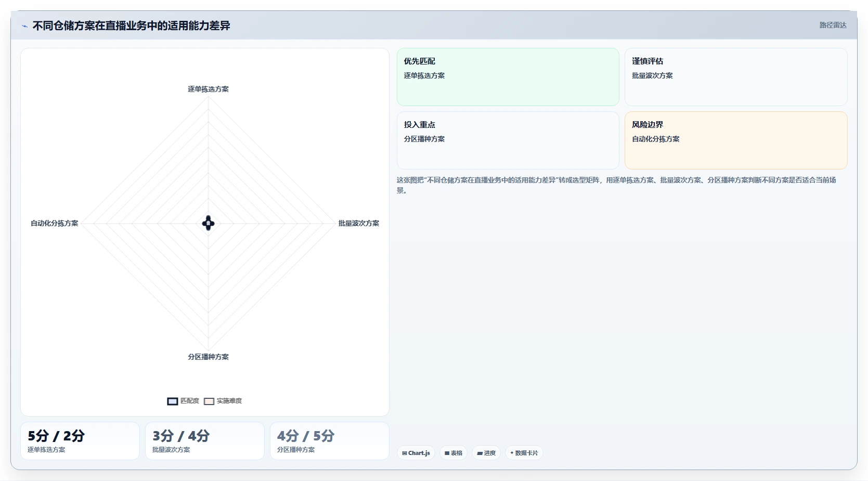Click 批量波次方案 caption under 3分 / 4分
This screenshot has width=868, height=481.
pyautogui.click(x=171, y=450)
